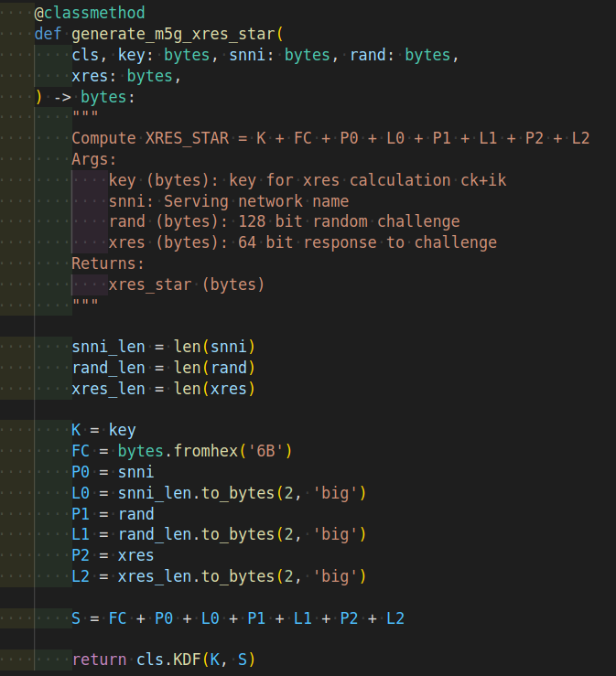This screenshot has height=676, width=616.
Task: Click the '-> bytes:' return annotation
Action: pyautogui.click(x=94, y=98)
